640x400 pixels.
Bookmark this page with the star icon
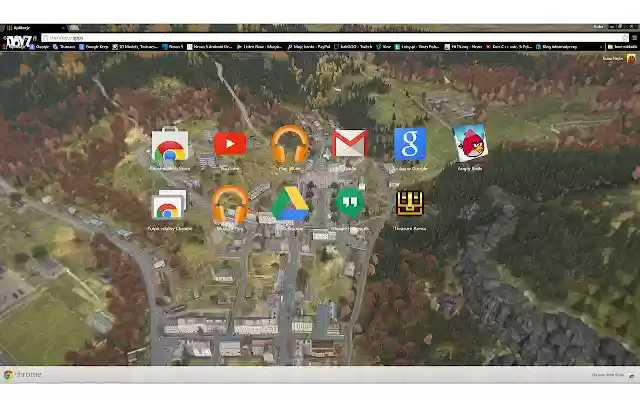point(625,38)
